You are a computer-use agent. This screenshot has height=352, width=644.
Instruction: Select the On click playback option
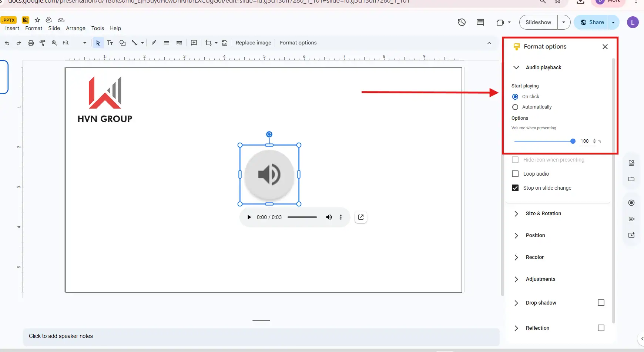[515, 96]
